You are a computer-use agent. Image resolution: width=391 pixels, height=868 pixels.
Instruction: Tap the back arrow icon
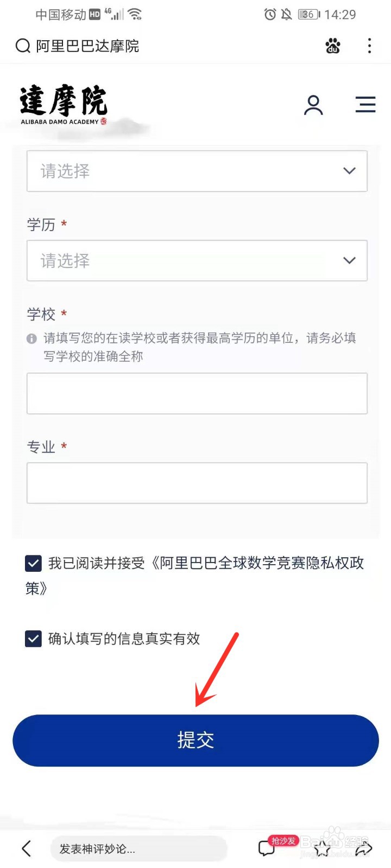pos(26,848)
